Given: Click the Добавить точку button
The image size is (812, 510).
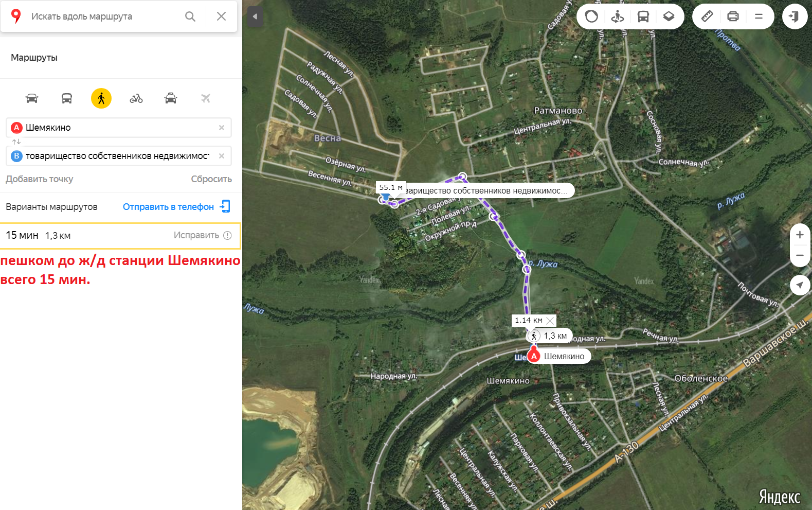Looking at the screenshot, I should pos(40,179).
